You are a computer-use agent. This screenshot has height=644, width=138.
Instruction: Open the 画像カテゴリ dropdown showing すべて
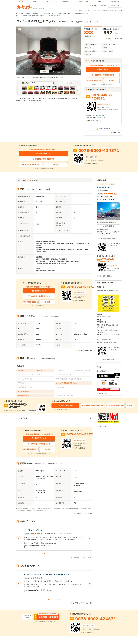pyautogui.click(x=43, y=83)
